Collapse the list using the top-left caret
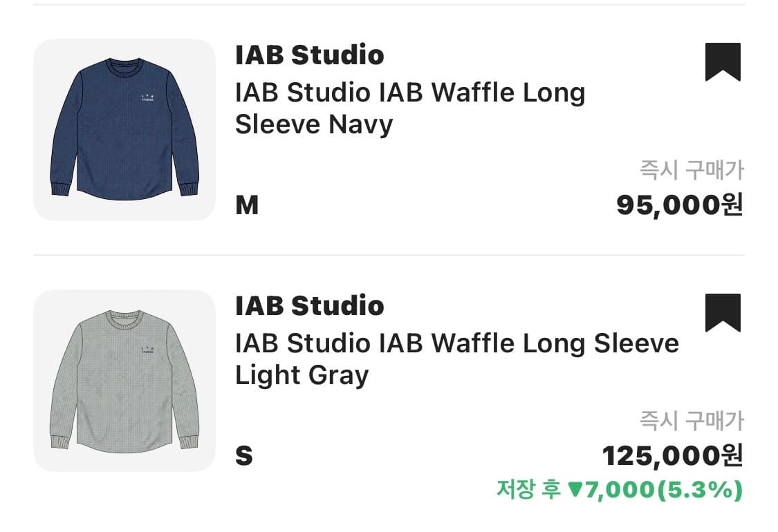 pyautogui.click(x=15, y=10)
